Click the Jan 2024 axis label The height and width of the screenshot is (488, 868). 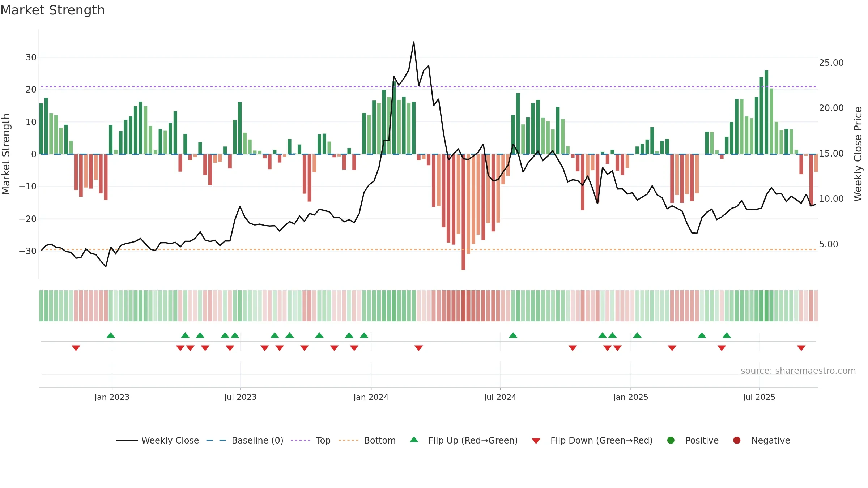(x=371, y=397)
